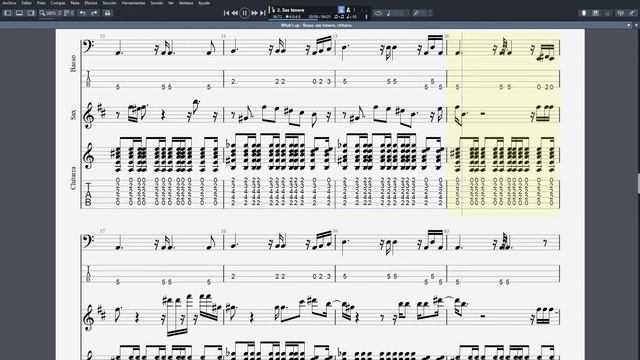Viewport: 640px width, 360px height.
Task: Open the Ayuda menu
Action: click(204, 3)
